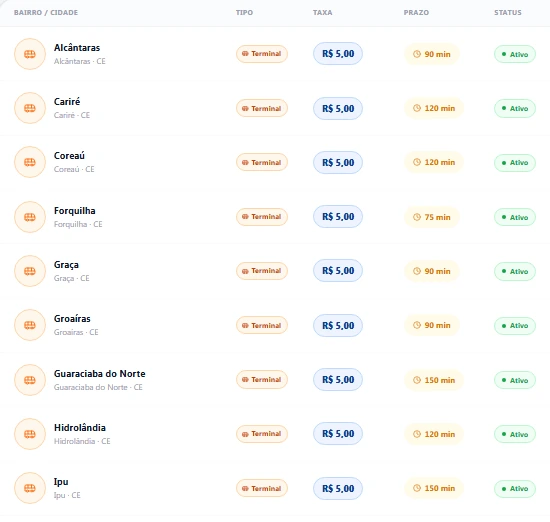Click the bus icon beside Groaíras
The image size is (550, 522).
point(30,325)
